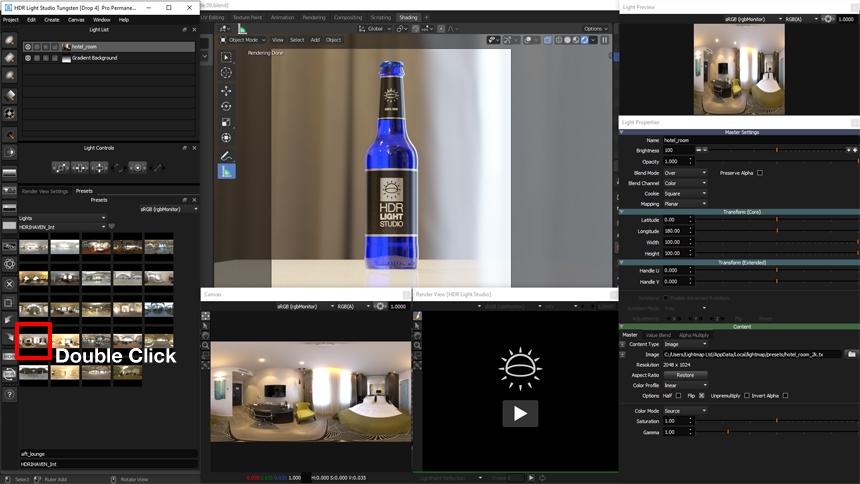Add a new Blender workspace tab

426,18
